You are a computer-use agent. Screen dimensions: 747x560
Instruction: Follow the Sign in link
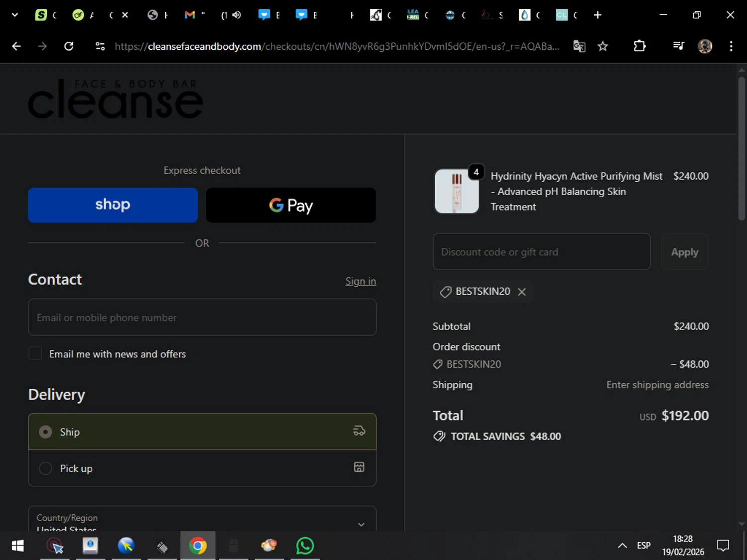(x=361, y=281)
